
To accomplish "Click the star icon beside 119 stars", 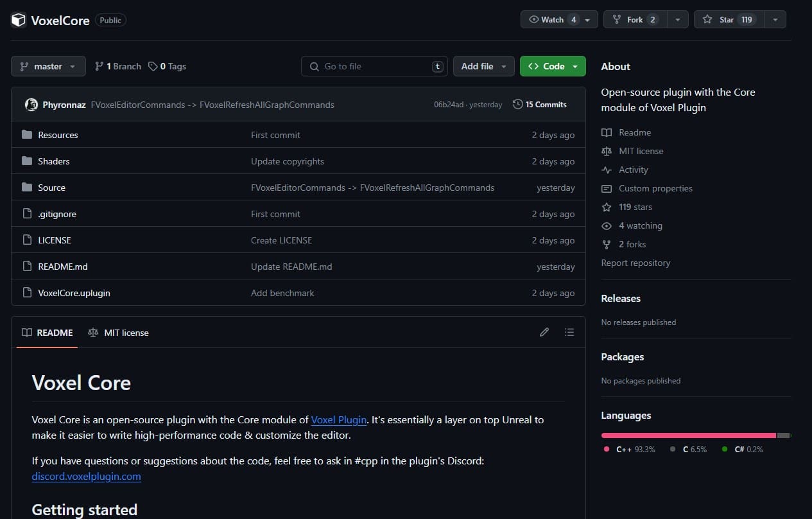I will [607, 207].
